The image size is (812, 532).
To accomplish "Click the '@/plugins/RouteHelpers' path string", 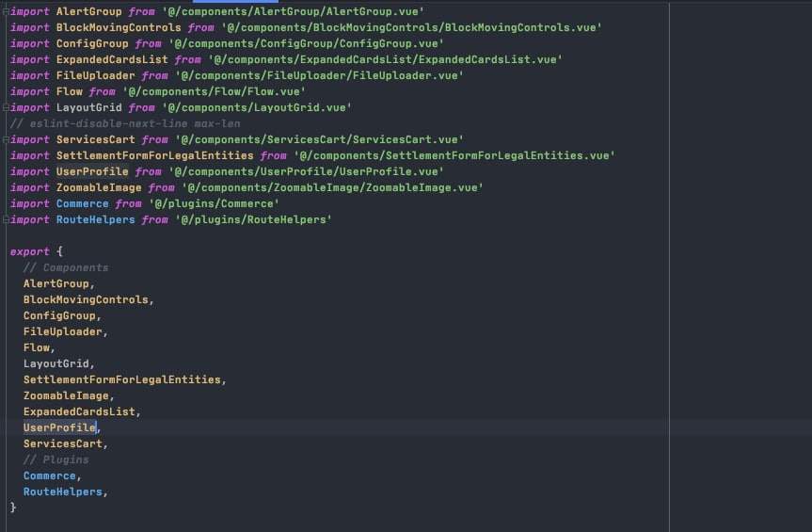I will (253, 219).
